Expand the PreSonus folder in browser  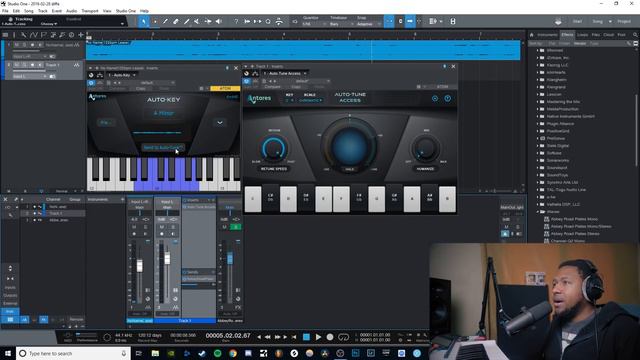pos(538,138)
